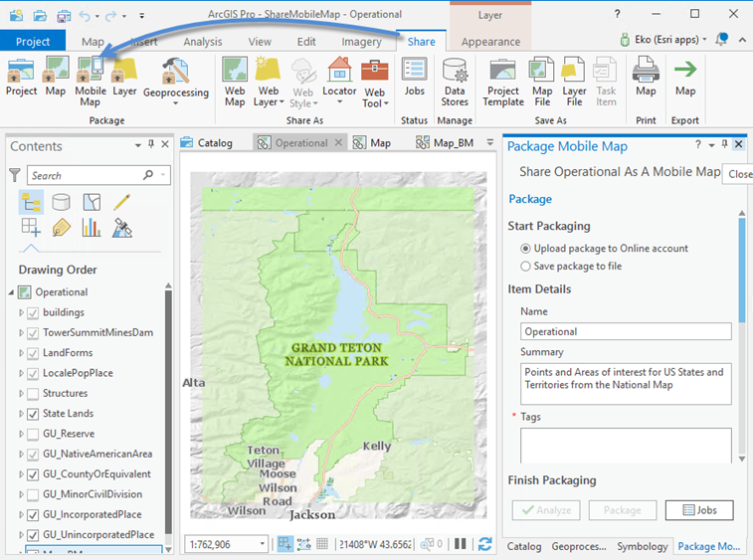Expand the buildings layer
The width and height of the screenshot is (753, 560).
(x=21, y=312)
